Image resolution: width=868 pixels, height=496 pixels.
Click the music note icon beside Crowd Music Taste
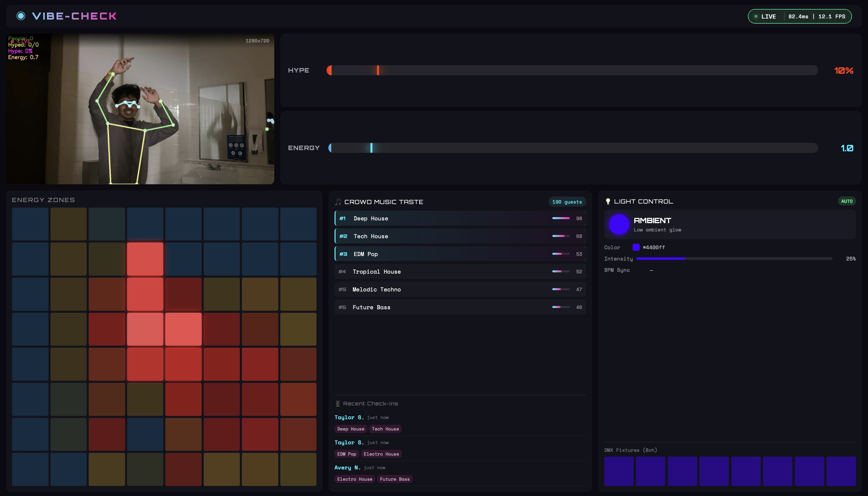(x=338, y=202)
